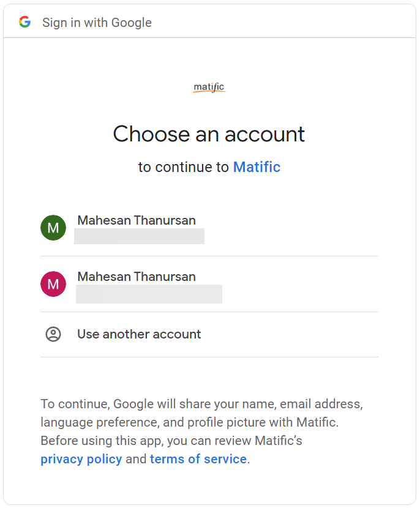
Task: Click the "to continue to" text
Action: (x=184, y=167)
